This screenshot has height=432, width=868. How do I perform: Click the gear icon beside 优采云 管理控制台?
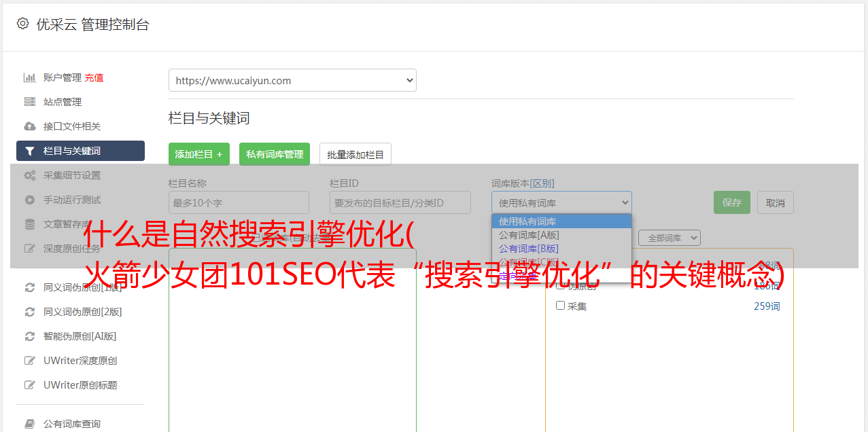click(22, 24)
